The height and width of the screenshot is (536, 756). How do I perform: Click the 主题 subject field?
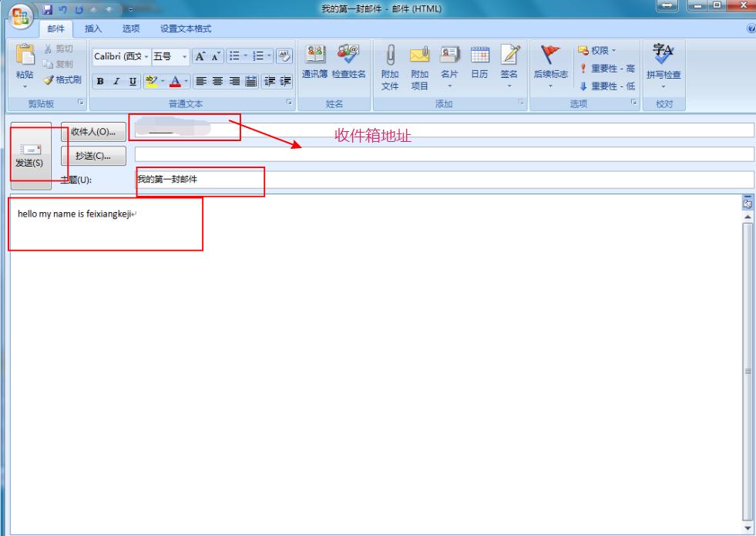[444, 180]
